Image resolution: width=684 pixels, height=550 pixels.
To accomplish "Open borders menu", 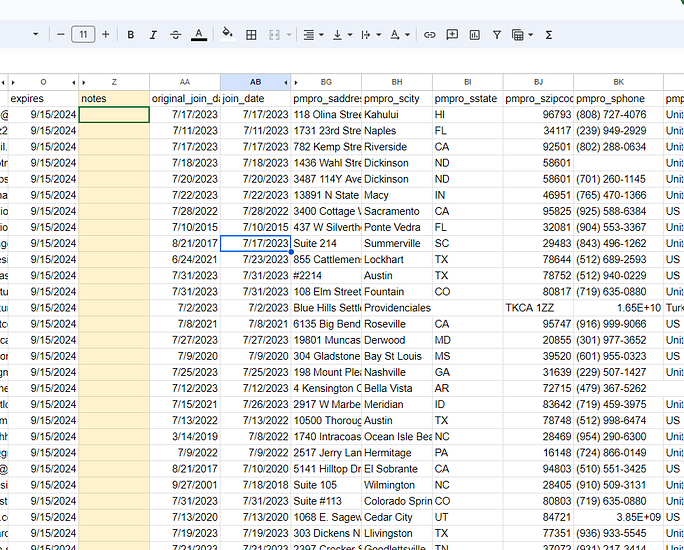I will pyautogui.click(x=251, y=35).
